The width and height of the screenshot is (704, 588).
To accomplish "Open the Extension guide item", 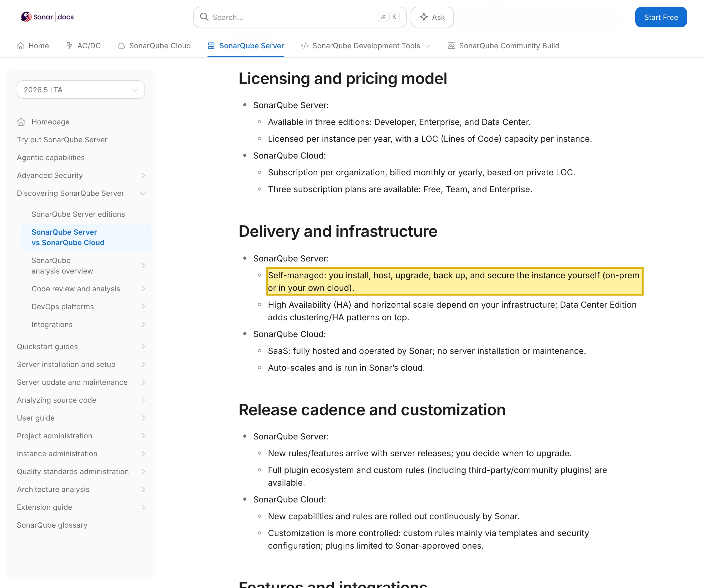I will 81,507.
